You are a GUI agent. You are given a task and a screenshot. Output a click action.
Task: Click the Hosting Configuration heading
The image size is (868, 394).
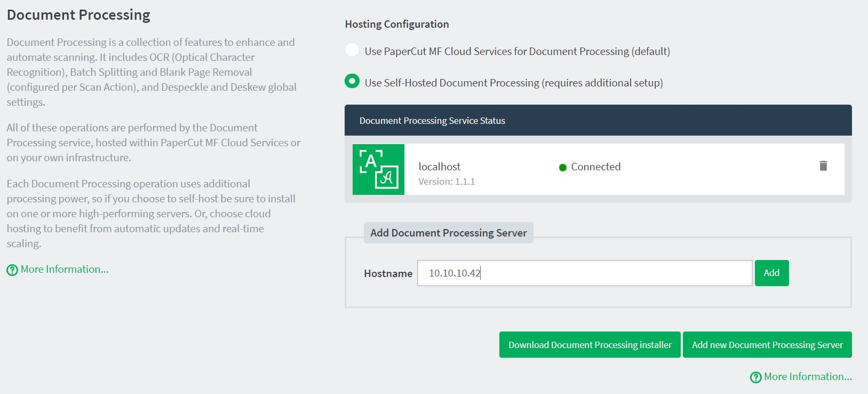(397, 24)
